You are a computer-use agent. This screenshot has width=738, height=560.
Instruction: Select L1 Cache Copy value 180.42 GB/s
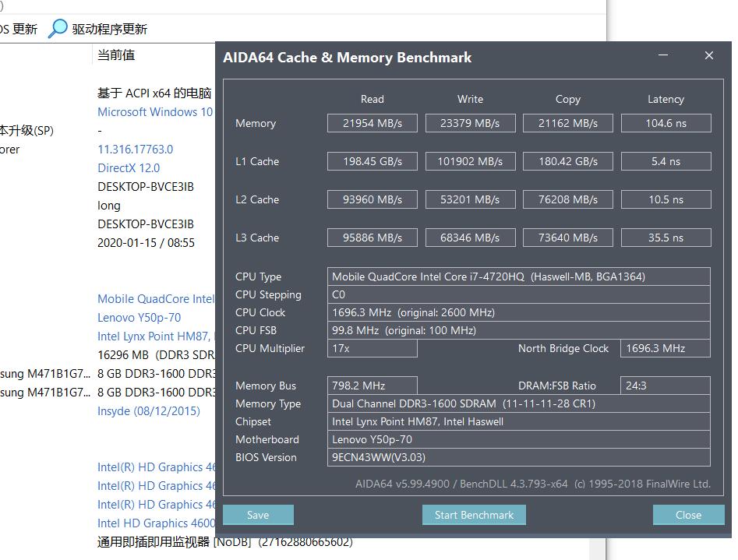(x=568, y=161)
